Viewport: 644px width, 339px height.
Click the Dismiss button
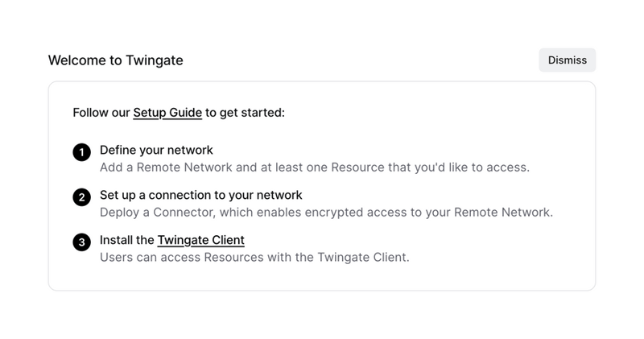567,60
